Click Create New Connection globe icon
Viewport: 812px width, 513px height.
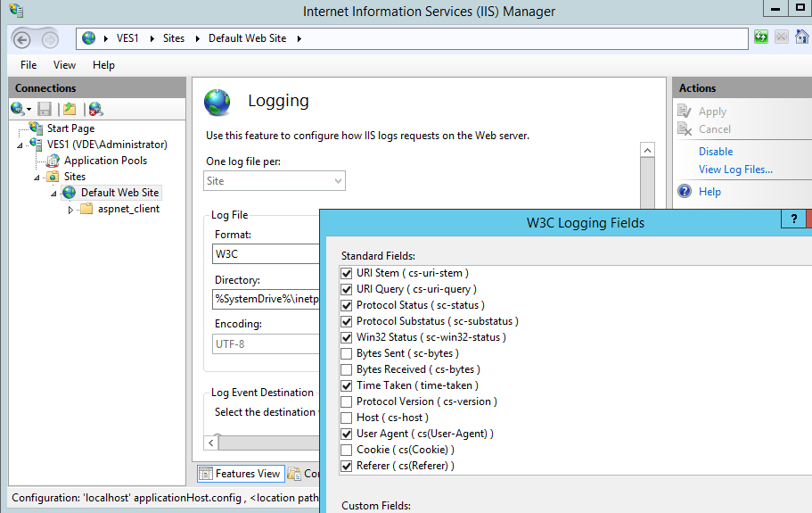[17, 109]
